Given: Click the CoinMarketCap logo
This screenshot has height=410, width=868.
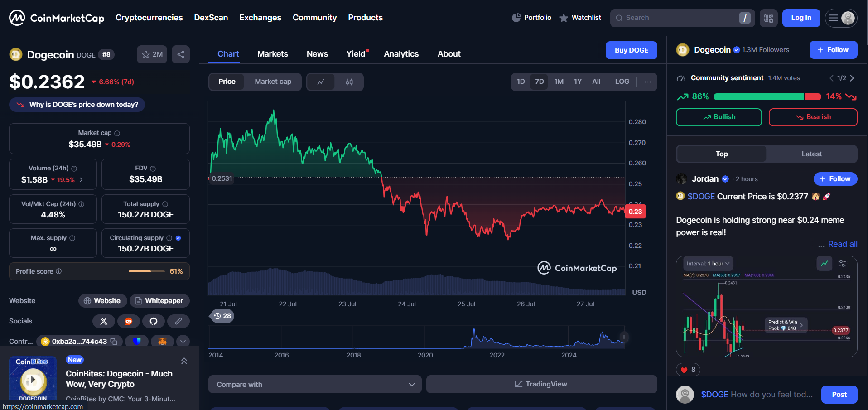Looking at the screenshot, I should [x=57, y=18].
